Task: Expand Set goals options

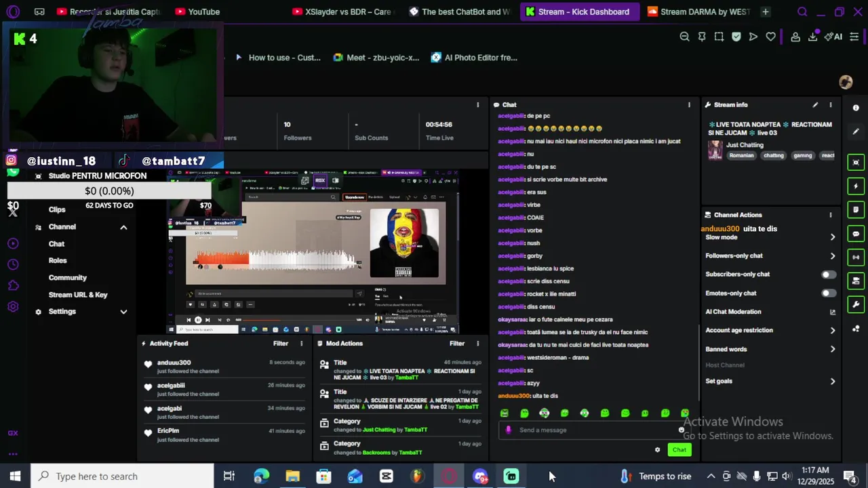Action: tap(833, 382)
